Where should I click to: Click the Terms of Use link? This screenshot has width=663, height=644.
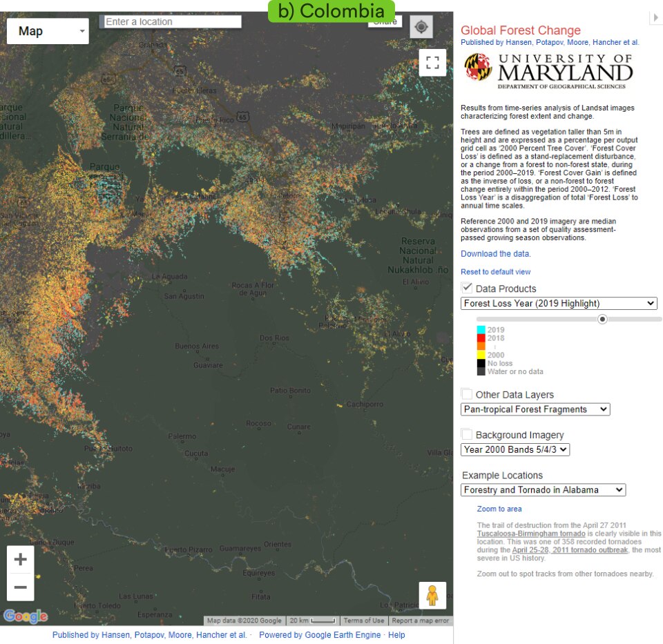(364, 621)
